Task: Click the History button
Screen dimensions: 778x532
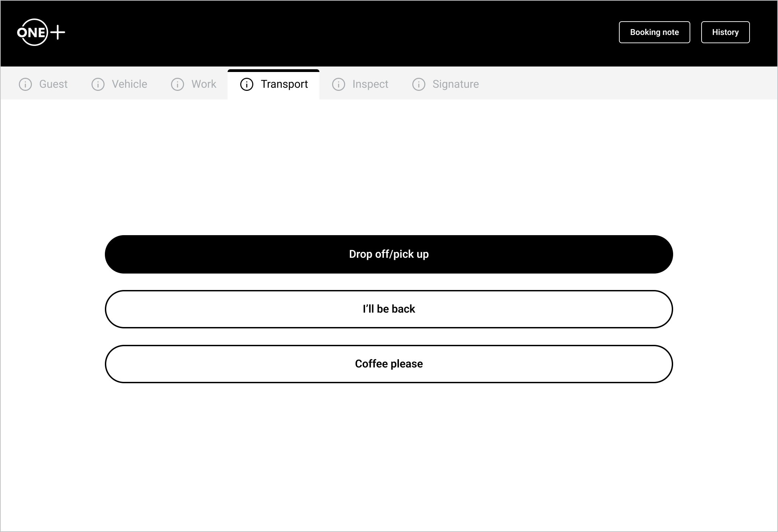Action: click(x=725, y=32)
